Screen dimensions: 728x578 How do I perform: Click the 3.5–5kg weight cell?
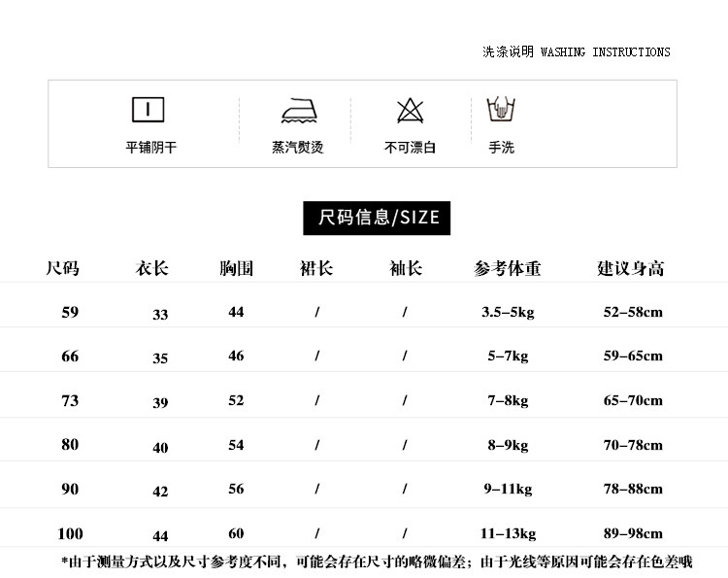coord(508,312)
